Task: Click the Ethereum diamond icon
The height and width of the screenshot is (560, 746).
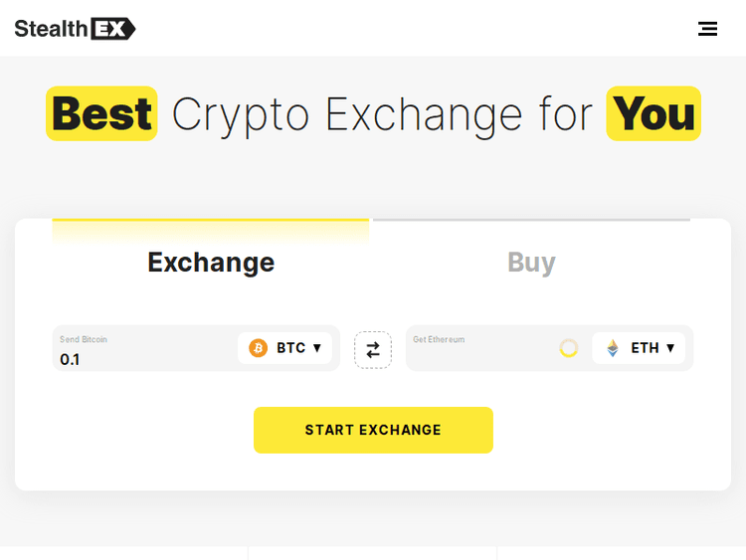Action: [x=613, y=348]
